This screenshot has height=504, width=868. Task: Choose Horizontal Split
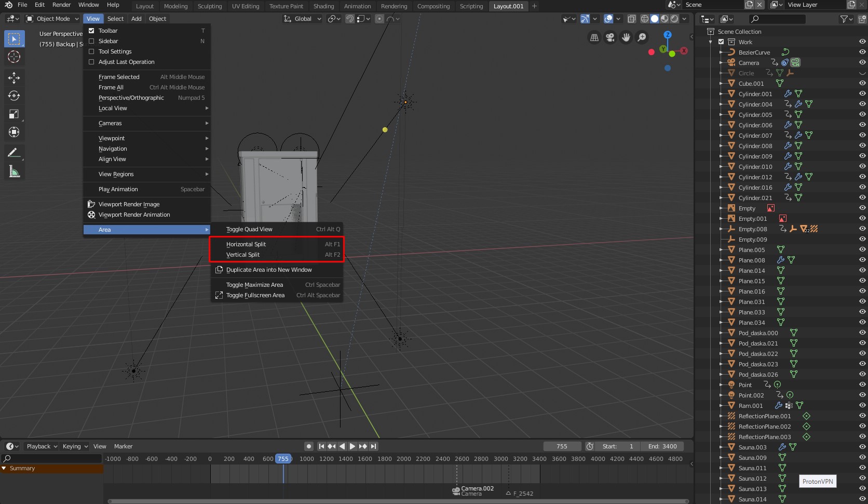coord(277,244)
